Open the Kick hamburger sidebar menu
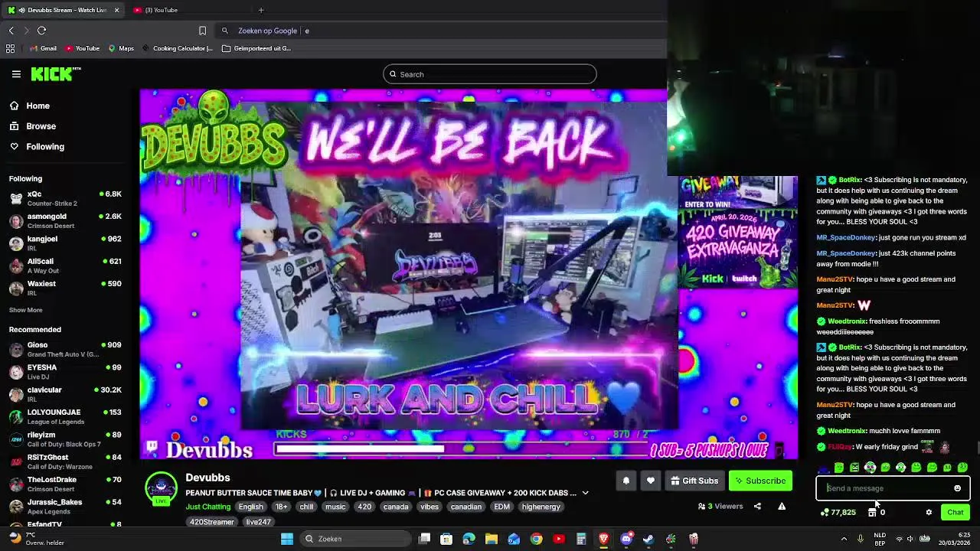The height and width of the screenshot is (551, 980). tap(16, 74)
